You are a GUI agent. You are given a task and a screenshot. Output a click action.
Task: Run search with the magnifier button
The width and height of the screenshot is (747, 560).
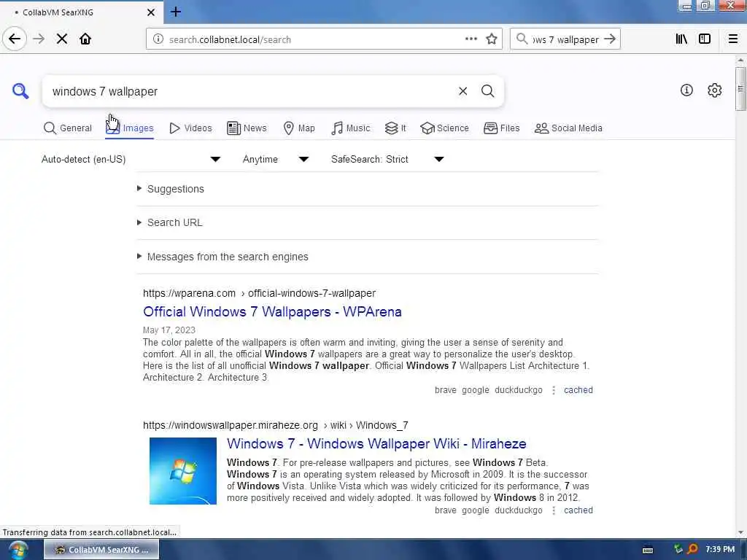coord(487,91)
